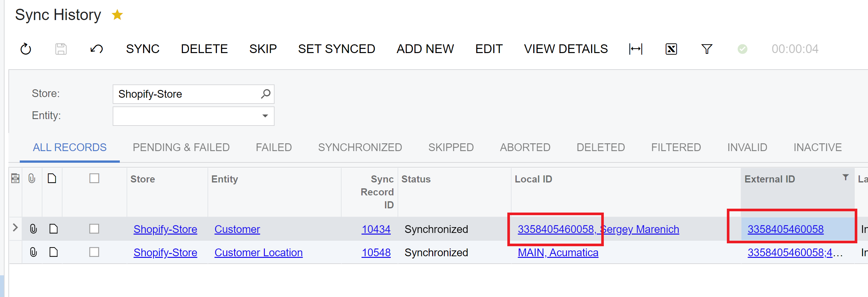
Task: Click the fit-to-screen column width icon
Action: point(636,49)
